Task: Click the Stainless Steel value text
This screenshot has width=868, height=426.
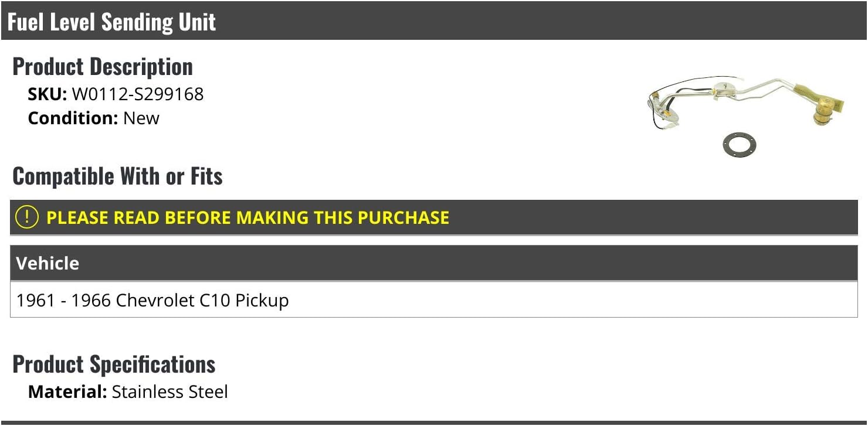Action: pos(169,391)
